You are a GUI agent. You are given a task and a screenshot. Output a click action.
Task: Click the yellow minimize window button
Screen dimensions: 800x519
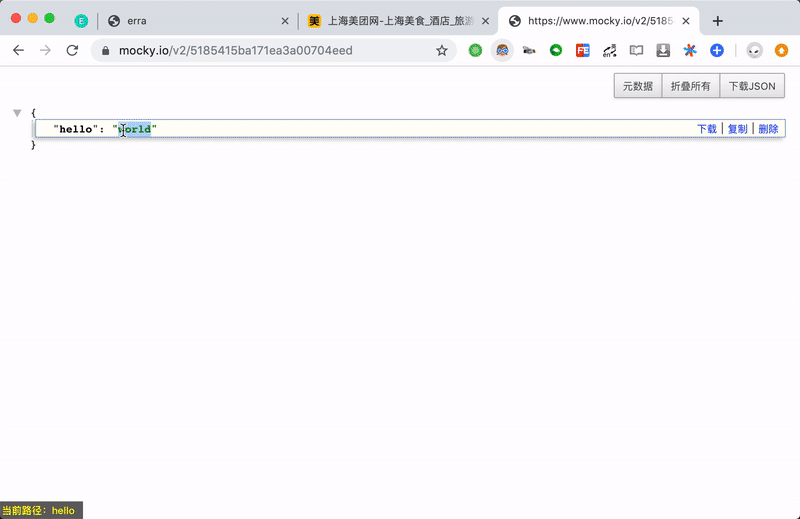33,18
